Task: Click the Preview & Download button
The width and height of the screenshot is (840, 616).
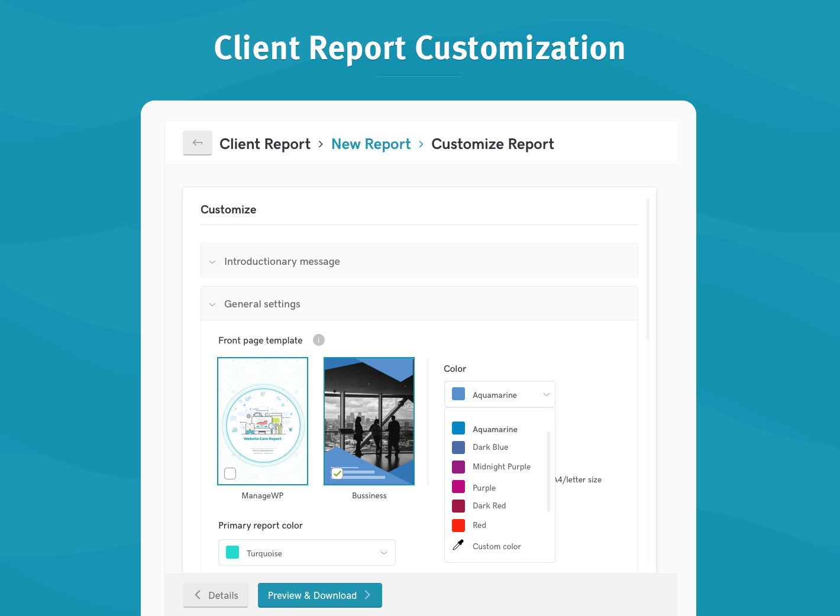Action: 319,595
